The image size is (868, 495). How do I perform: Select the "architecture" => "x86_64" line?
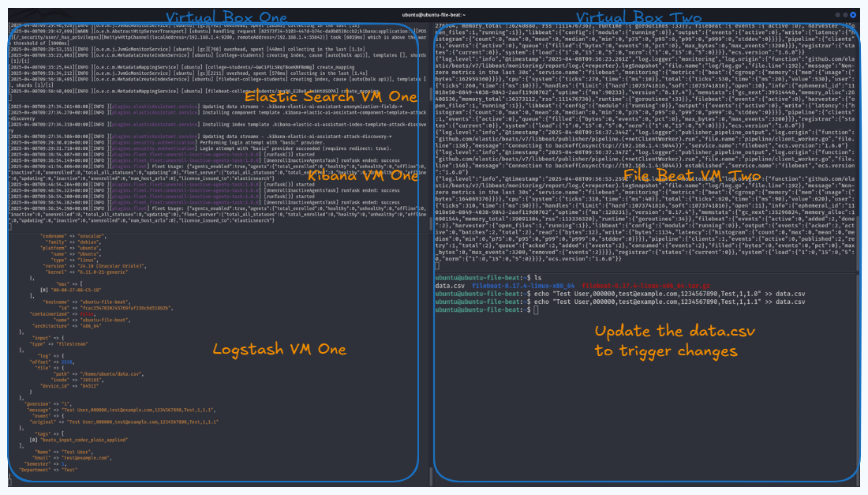pyautogui.click(x=66, y=326)
